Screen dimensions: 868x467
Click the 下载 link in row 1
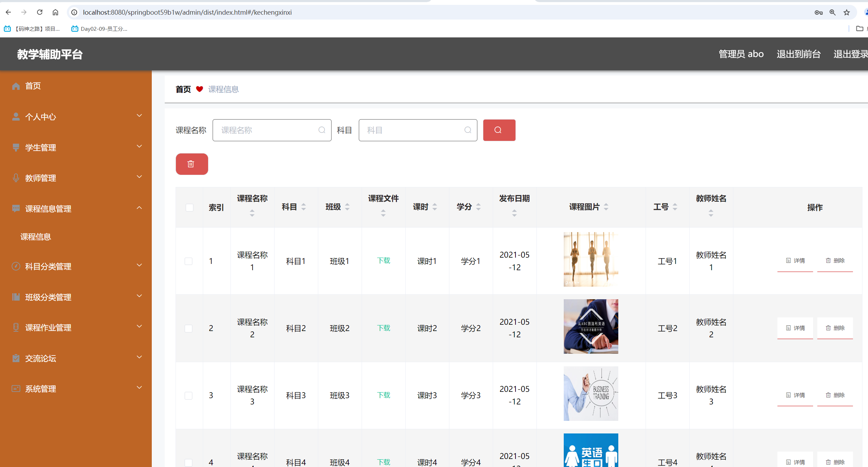click(383, 260)
